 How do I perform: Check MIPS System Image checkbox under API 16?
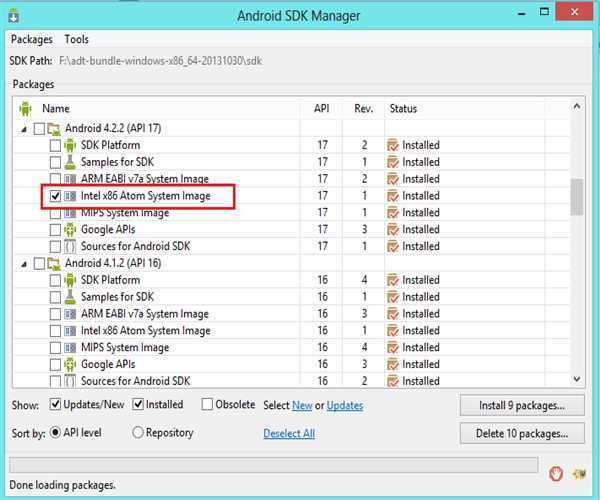[x=55, y=347]
